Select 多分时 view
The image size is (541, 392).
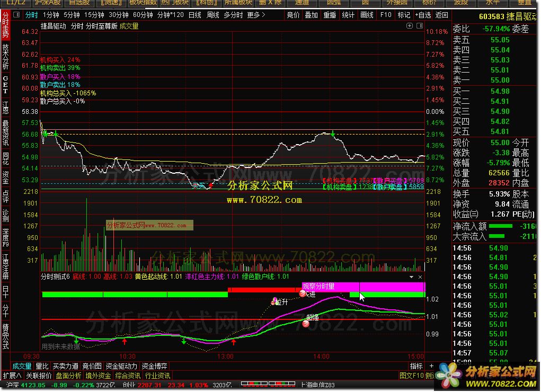click(233, 15)
